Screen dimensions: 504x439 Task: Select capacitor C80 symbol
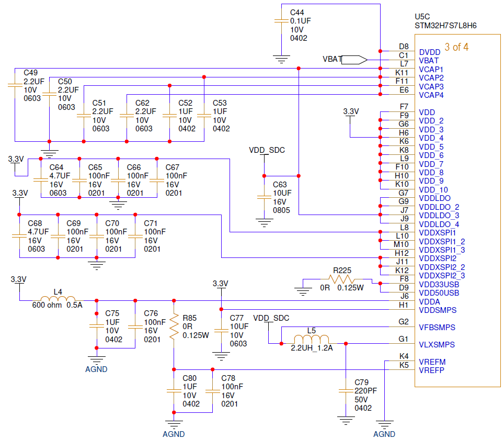click(x=174, y=391)
